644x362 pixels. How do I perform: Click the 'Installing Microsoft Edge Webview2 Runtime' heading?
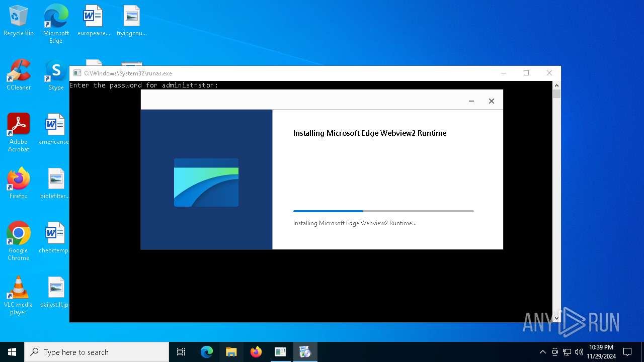coord(370,133)
